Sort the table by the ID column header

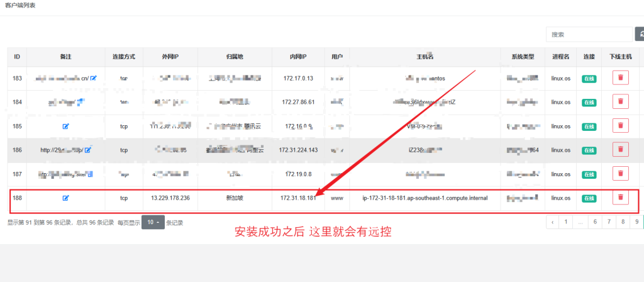point(17,57)
